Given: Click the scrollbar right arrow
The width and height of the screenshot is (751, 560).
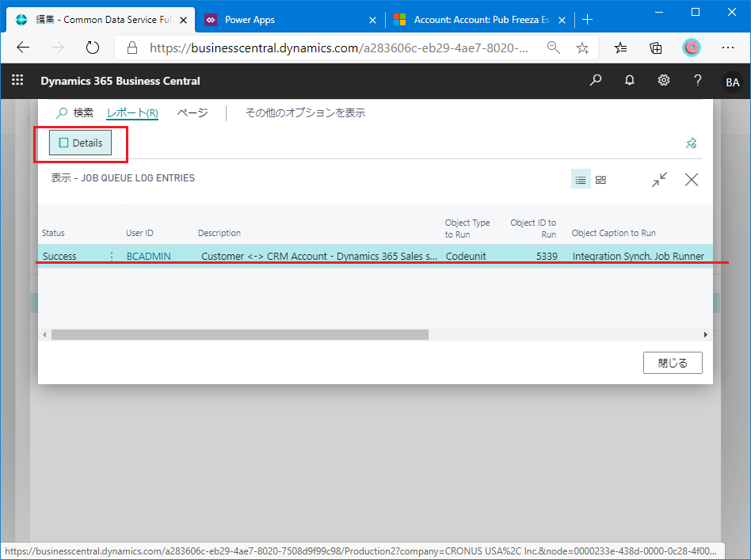Looking at the screenshot, I should 706,334.
